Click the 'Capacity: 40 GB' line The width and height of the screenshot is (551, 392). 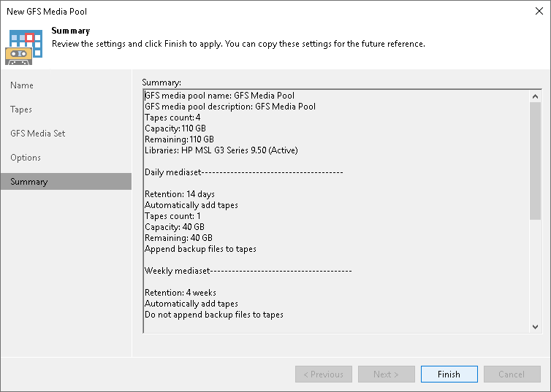(175, 227)
